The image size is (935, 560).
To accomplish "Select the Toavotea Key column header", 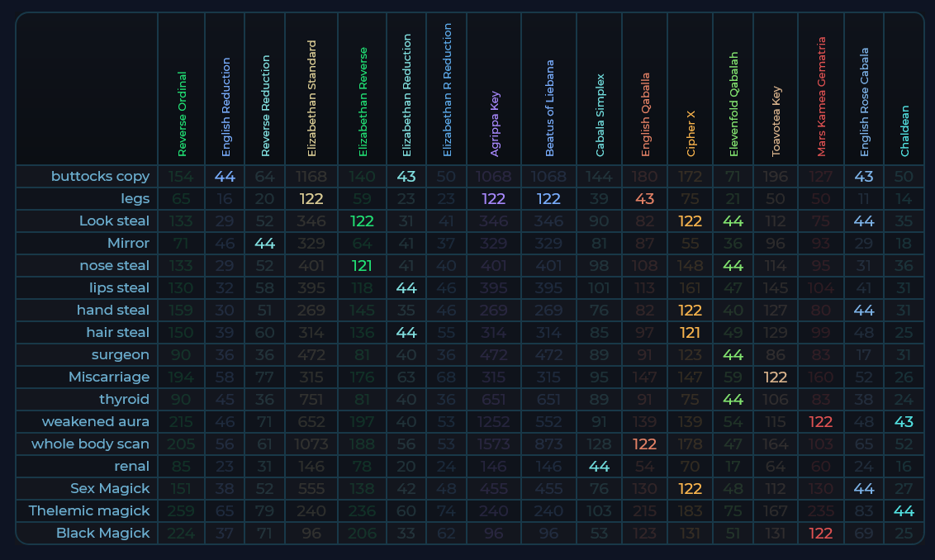I will click(x=776, y=121).
